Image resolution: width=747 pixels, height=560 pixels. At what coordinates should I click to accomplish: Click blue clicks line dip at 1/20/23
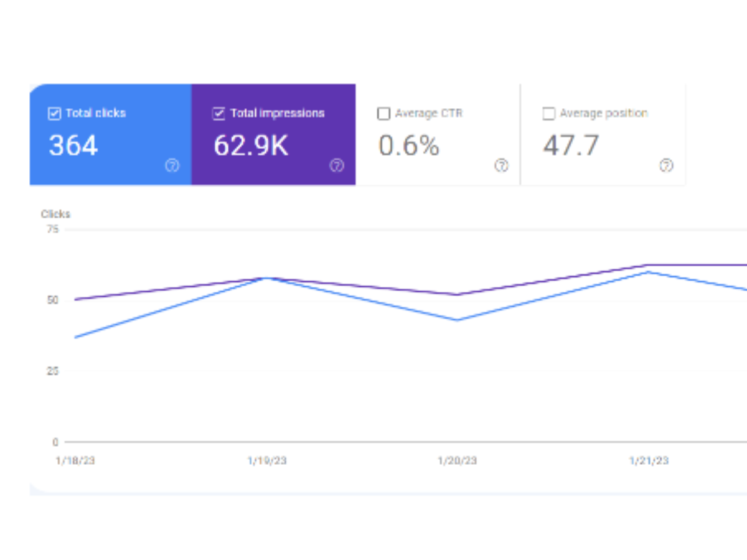[x=458, y=320]
